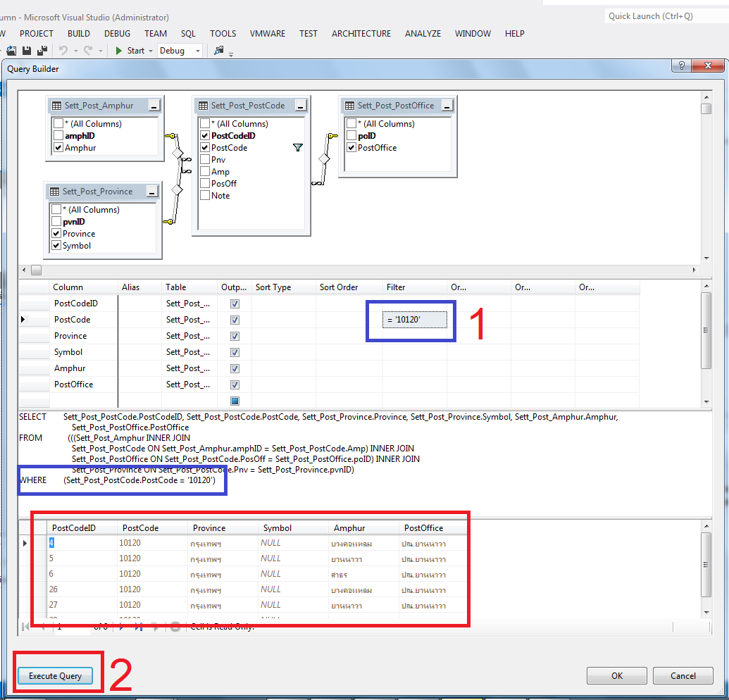
Task: Click the Sett_Post_Province table grid icon
Action: point(54,192)
